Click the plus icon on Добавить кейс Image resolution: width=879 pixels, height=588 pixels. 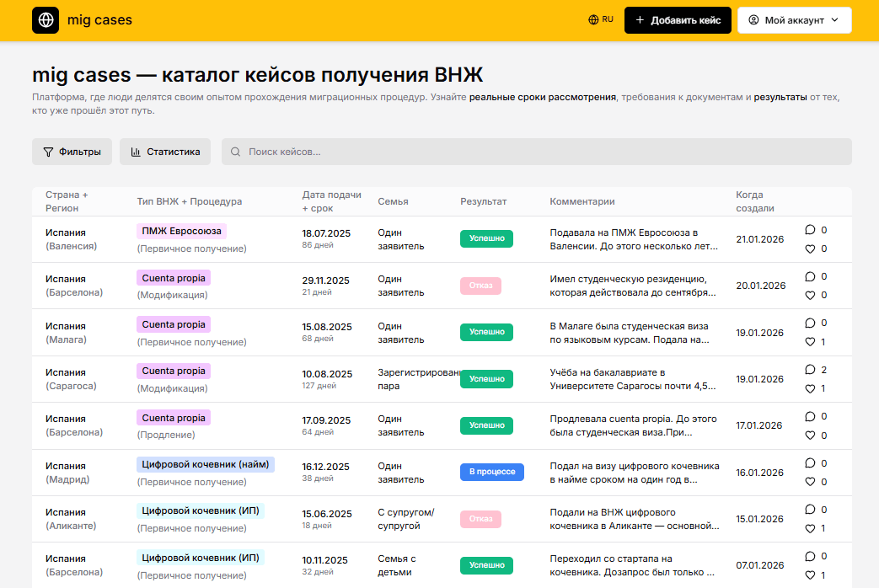pos(642,19)
